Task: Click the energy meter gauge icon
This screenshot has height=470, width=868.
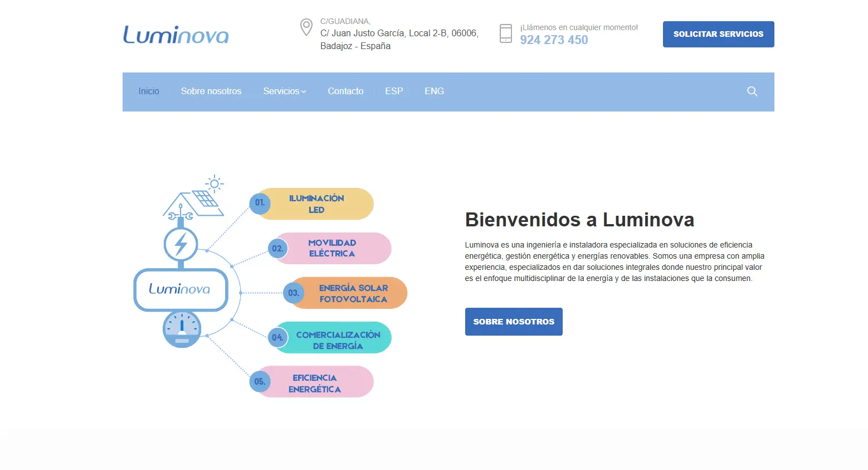Action: 182,330
